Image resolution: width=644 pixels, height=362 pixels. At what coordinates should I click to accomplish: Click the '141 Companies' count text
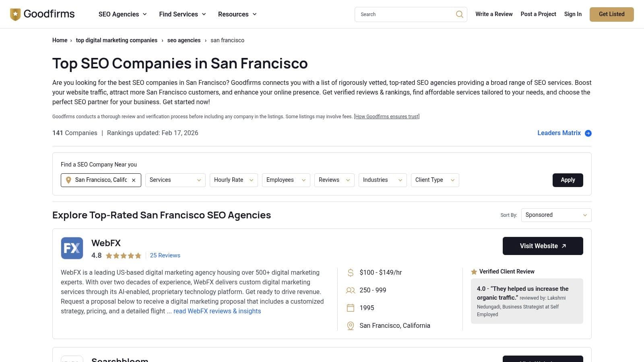(75, 133)
